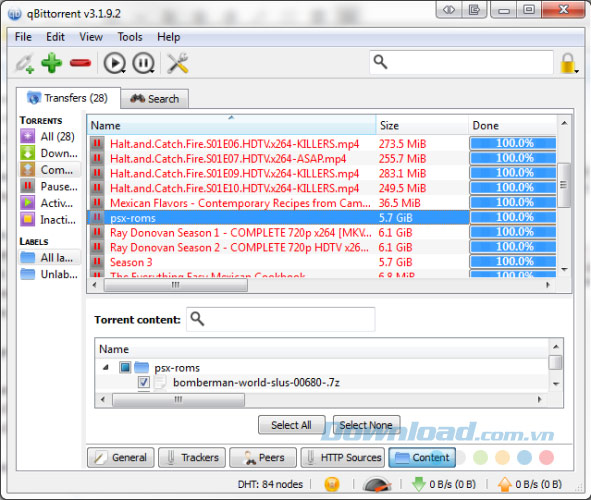Viewport: 591px width, 500px height.
Task: Select the All labels folder
Action: pyautogui.click(x=49, y=258)
